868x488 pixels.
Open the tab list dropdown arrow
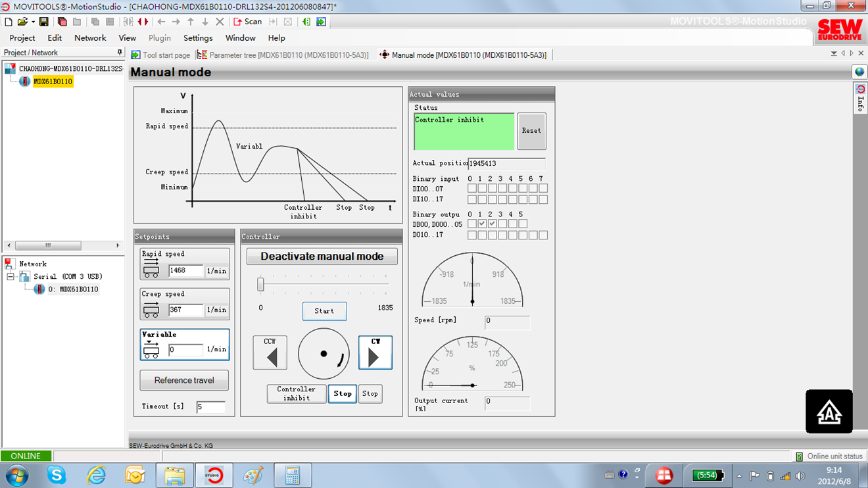coord(834,54)
